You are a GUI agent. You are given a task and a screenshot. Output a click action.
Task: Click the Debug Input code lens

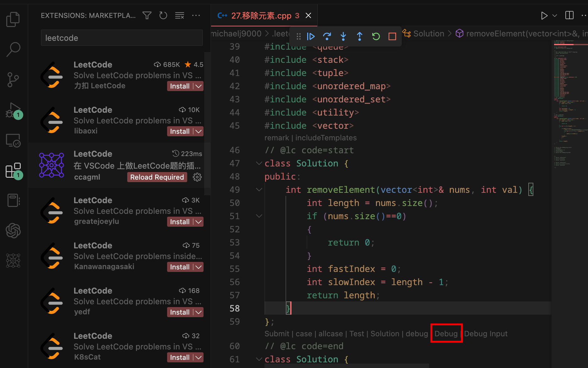pyautogui.click(x=486, y=334)
